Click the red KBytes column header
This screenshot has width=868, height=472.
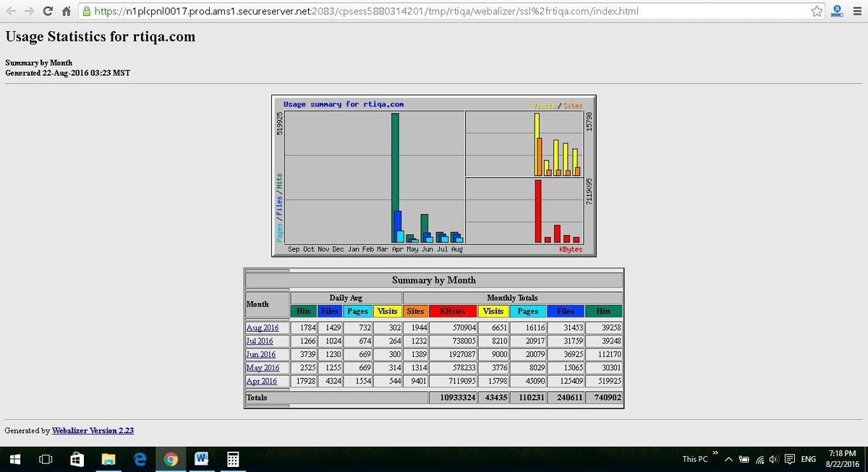tap(452, 311)
